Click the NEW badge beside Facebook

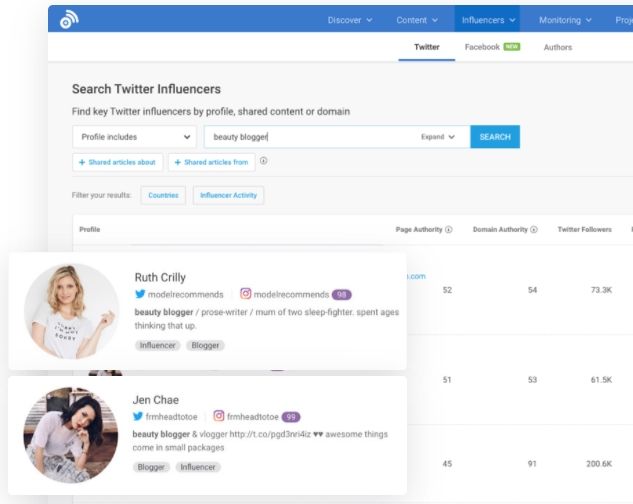[x=511, y=47]
